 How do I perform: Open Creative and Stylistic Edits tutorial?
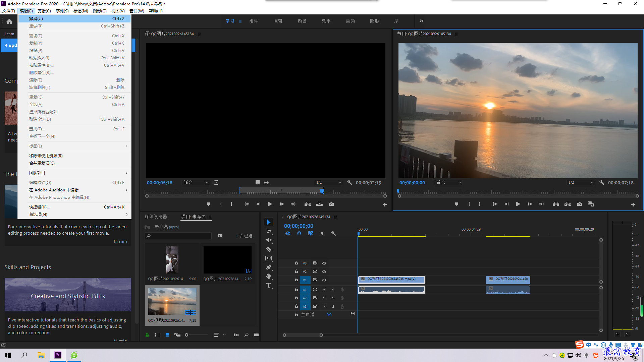[x=68, y=295]
